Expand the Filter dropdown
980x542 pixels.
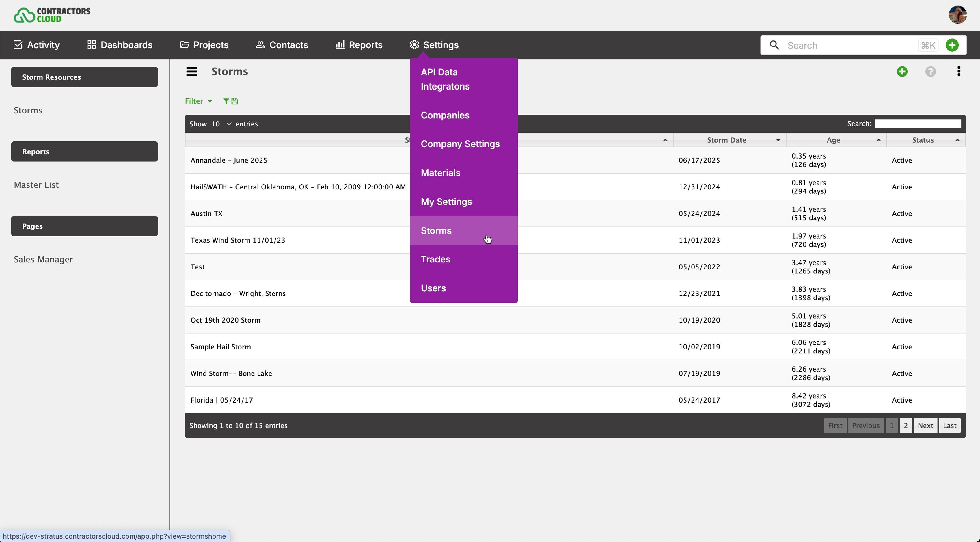pyautogui.click(x=198, y=101)
